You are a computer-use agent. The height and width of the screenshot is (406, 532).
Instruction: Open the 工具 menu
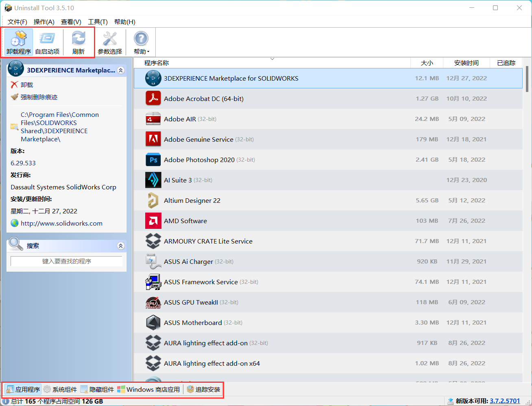98,22
